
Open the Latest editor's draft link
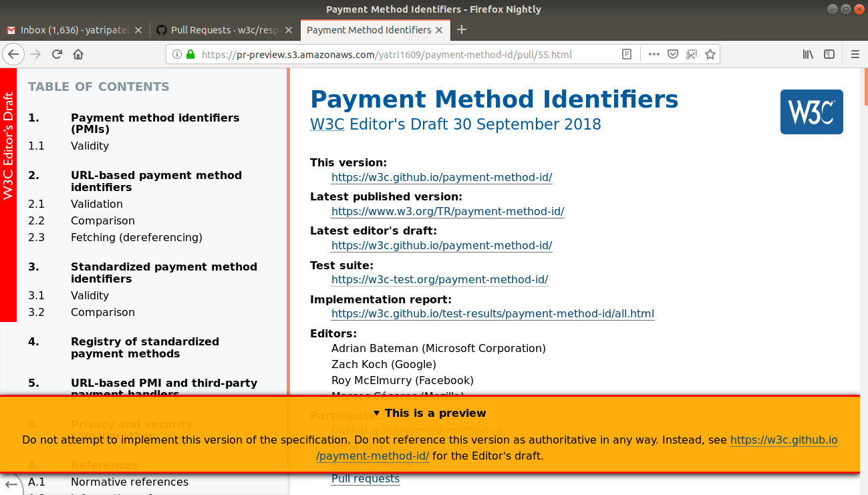442,246
